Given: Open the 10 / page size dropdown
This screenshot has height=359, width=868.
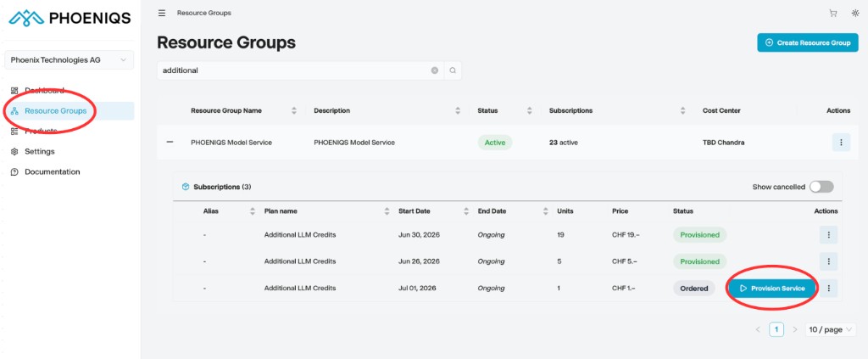Looking at the screenshot, I should coord(831,329).
